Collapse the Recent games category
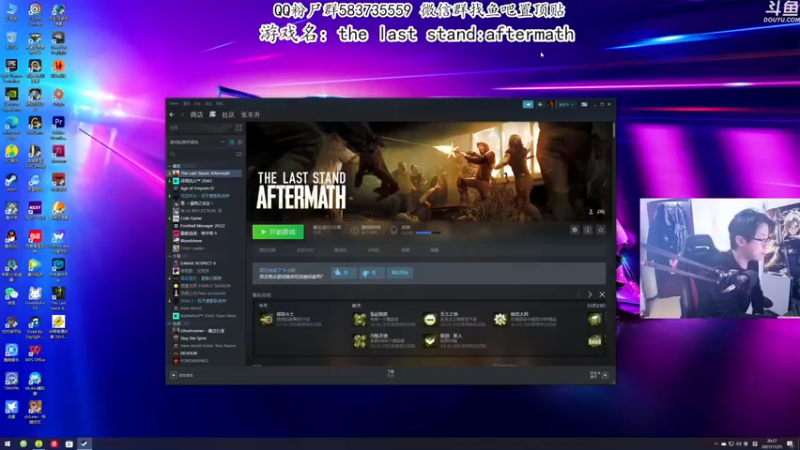Screen dimensions: 800x450 170,166
